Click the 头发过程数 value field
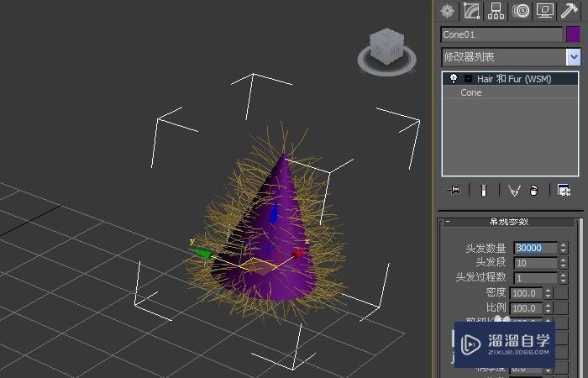Viewport: 588px width, 378px height. [x=536, y=278]
